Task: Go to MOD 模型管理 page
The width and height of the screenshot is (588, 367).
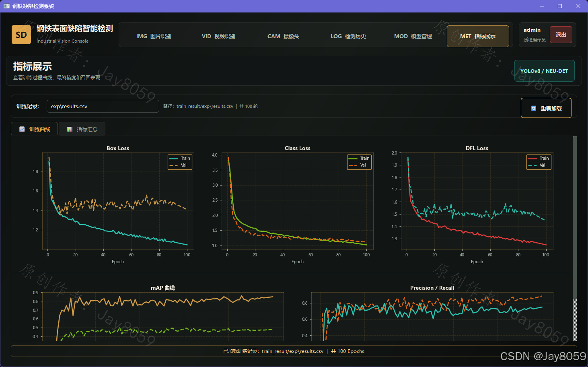Action: pyautogui.click(x=413, y=36)
